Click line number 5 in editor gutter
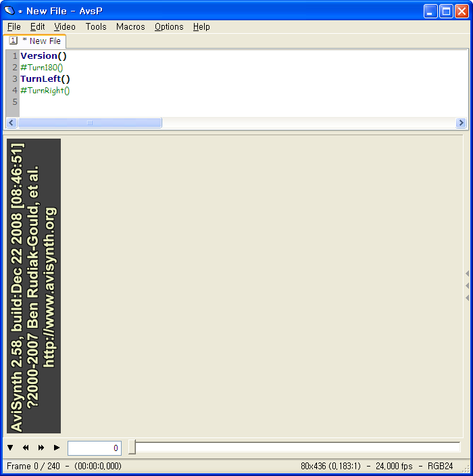Viewport: 473px width, 476px height. click(x=15, y=101)
